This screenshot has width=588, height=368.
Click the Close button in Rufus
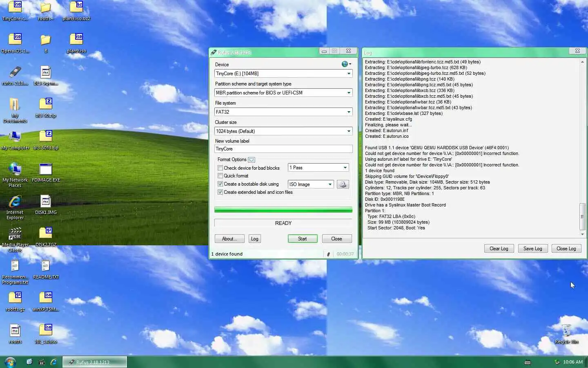click(x=336, y=239)
